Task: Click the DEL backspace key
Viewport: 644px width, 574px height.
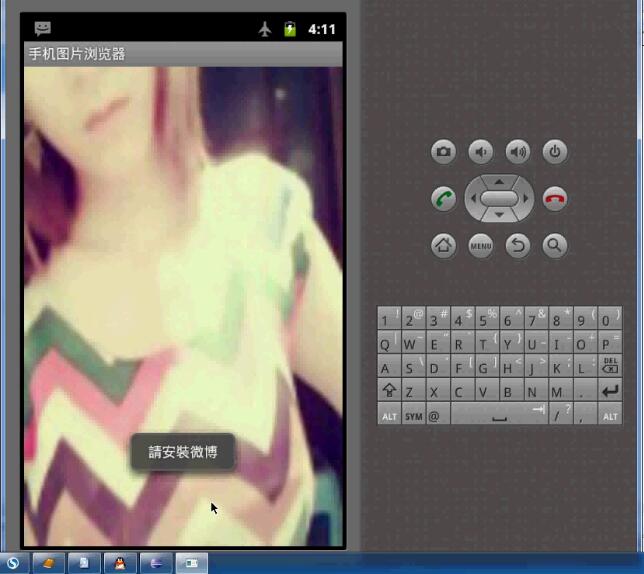Action: pyautogui.click(x=610, y=366)
